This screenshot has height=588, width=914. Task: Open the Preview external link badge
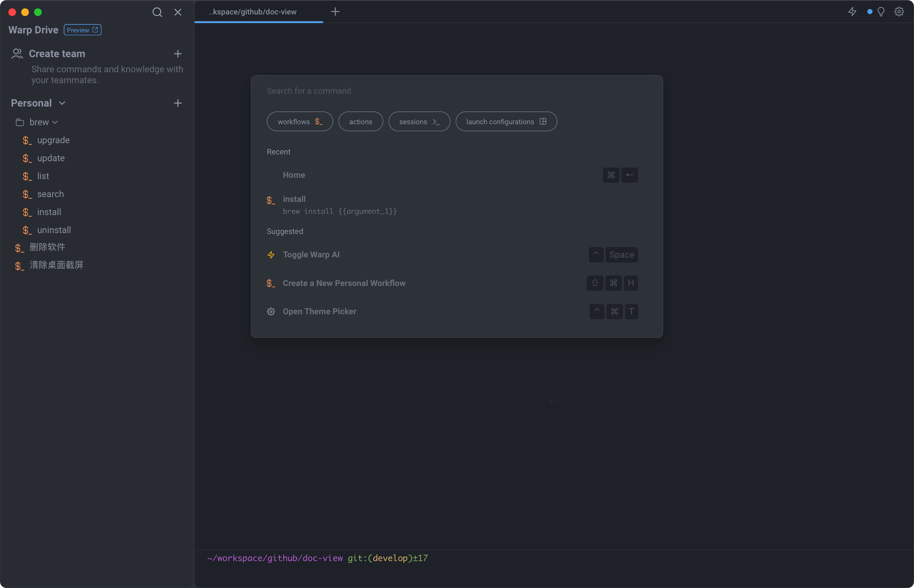tap(83, 30)
